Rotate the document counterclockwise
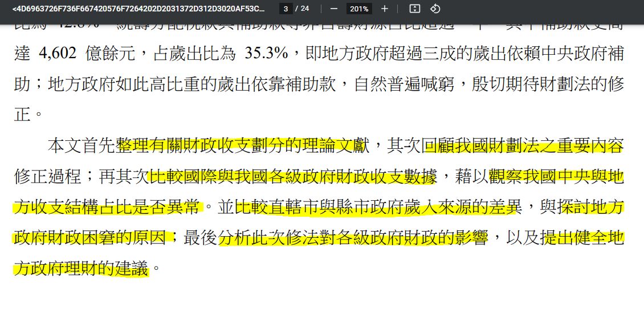 pyautogui.click(x=435, y=9)
